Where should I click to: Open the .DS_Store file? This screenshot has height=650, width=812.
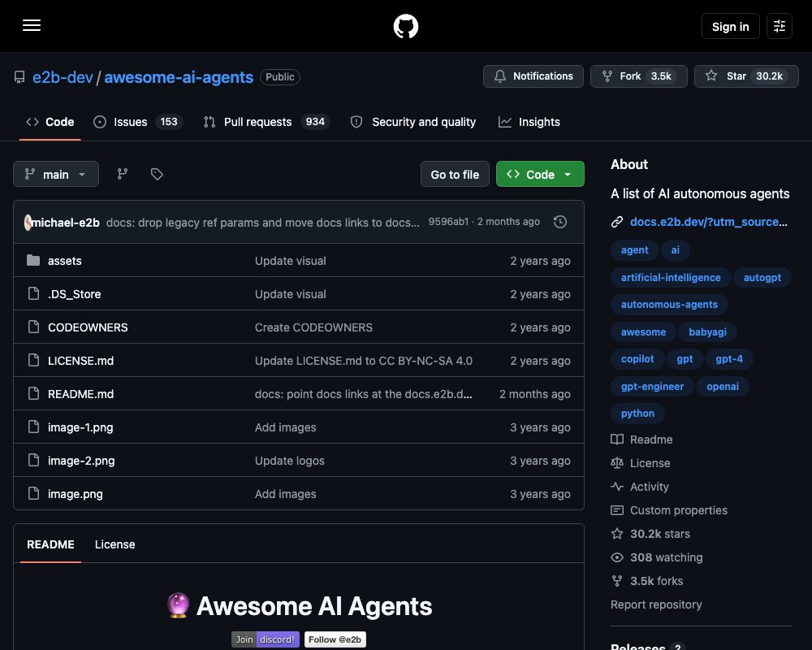pos(74,294)
